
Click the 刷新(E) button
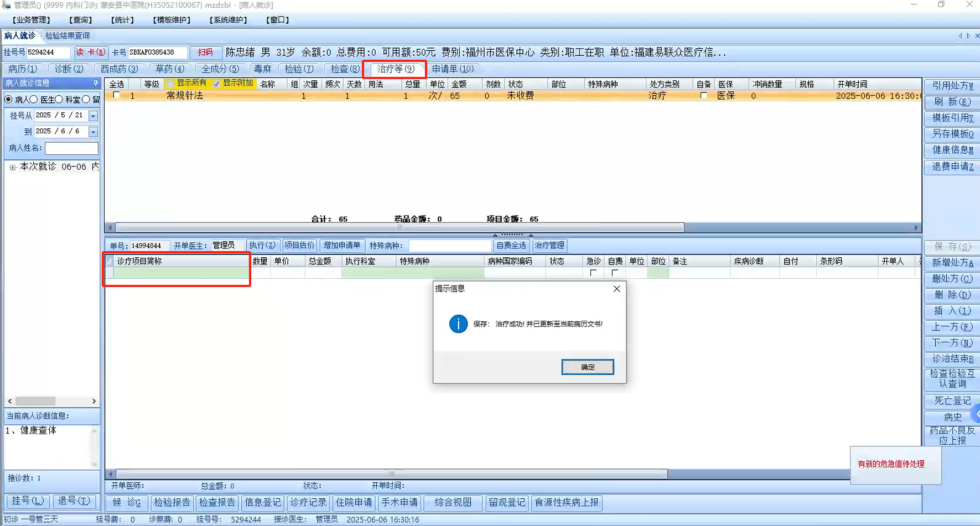pos(952,102)
